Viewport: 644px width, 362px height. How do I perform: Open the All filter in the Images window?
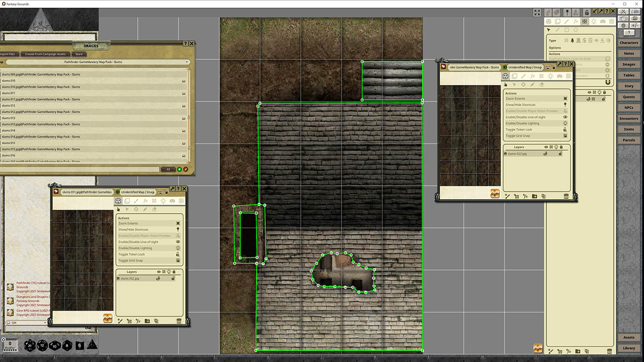168,169
